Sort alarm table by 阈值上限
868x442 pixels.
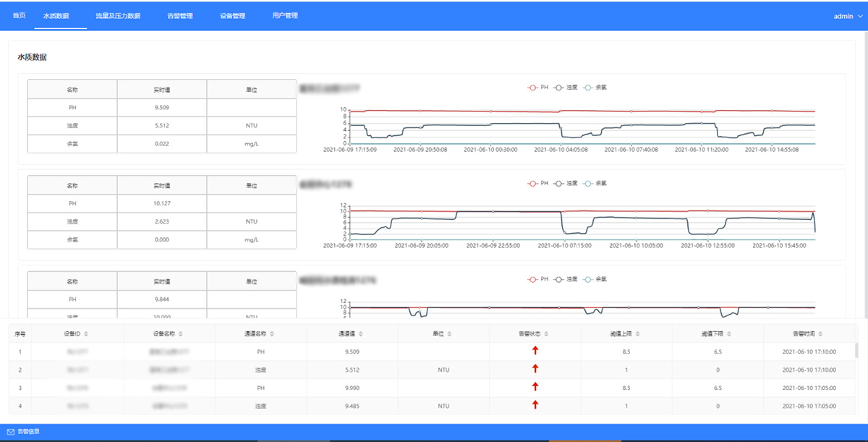click(638, 334)
